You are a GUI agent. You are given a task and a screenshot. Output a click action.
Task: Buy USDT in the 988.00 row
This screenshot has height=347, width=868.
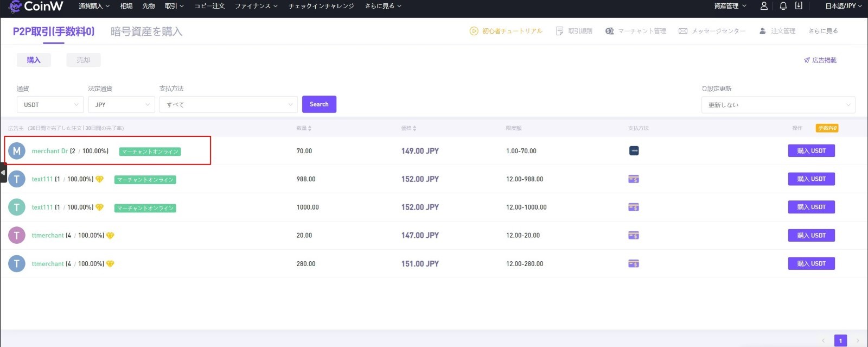[811, 179]
